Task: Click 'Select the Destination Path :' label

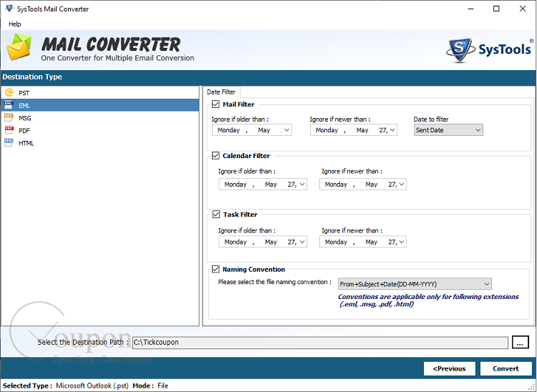Action: (83, 343)
